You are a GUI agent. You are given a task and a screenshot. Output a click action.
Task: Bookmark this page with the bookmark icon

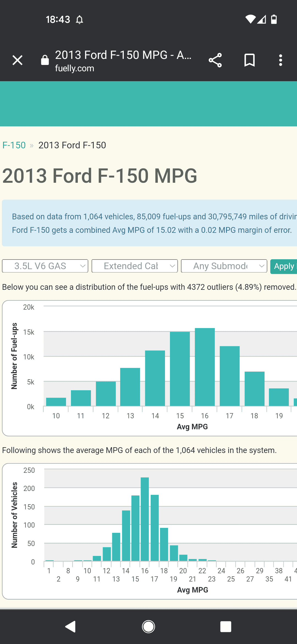(250, 60)
